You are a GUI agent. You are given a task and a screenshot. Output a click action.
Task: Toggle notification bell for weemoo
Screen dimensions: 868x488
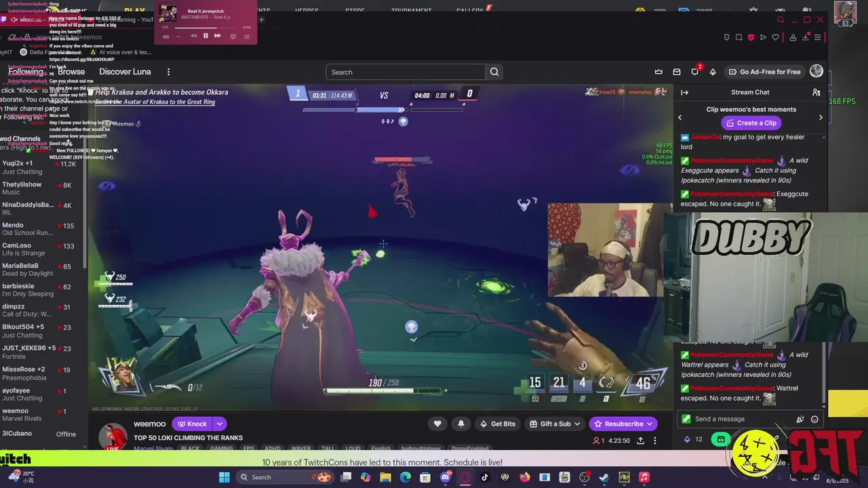(461, 424)
